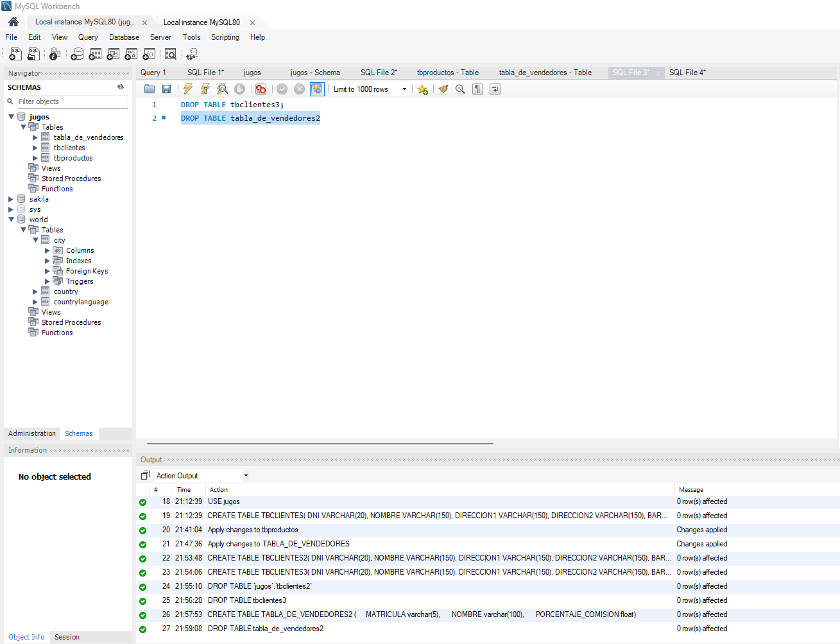
Task: Create a new function icon
Action: click(x=149, y=55)
